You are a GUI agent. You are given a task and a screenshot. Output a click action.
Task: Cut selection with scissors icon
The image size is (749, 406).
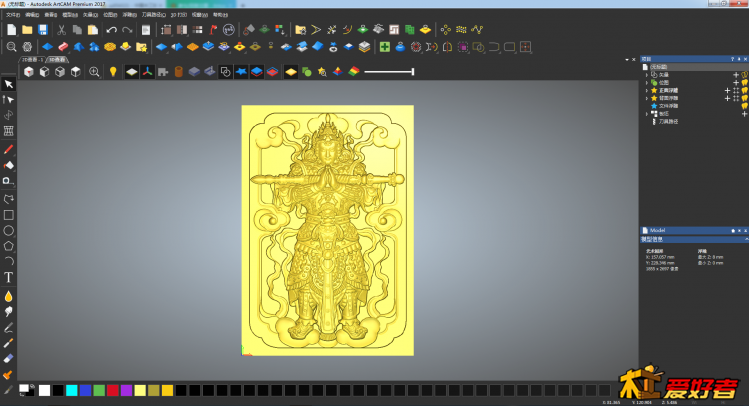(61, 30)
